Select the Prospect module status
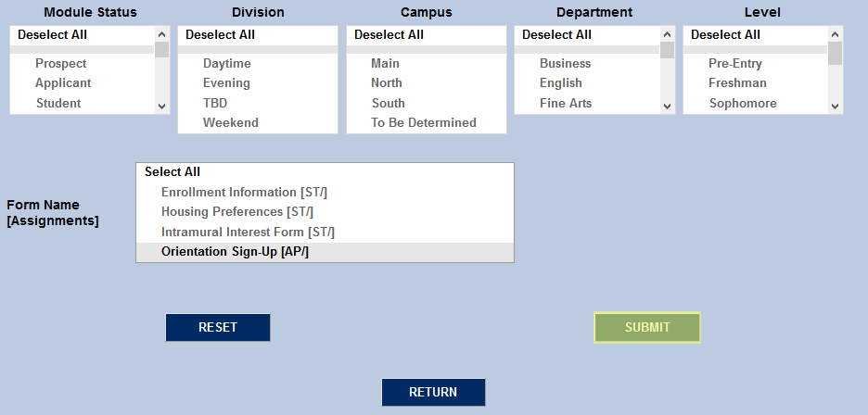This screenshot has height=415, width=868. pyautogui.click(x=61, y=64)
